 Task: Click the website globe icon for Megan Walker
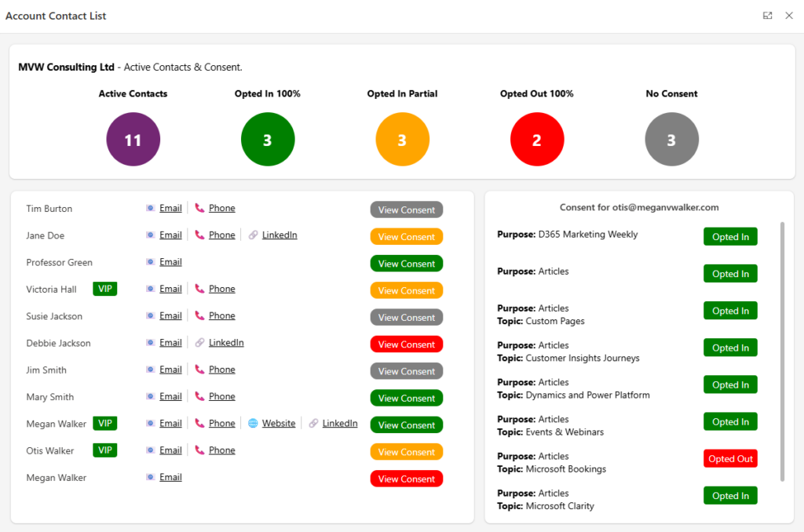tap(253, 424)
